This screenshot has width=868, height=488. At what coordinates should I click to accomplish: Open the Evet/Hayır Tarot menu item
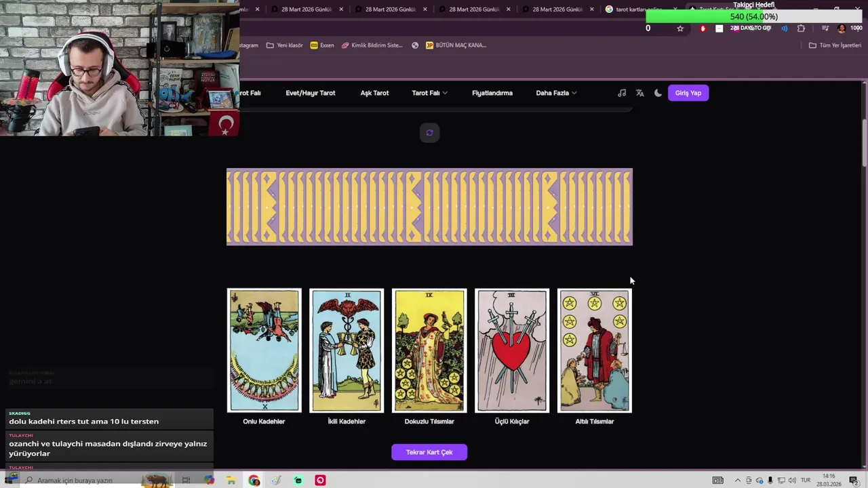[x=310, y=93]
